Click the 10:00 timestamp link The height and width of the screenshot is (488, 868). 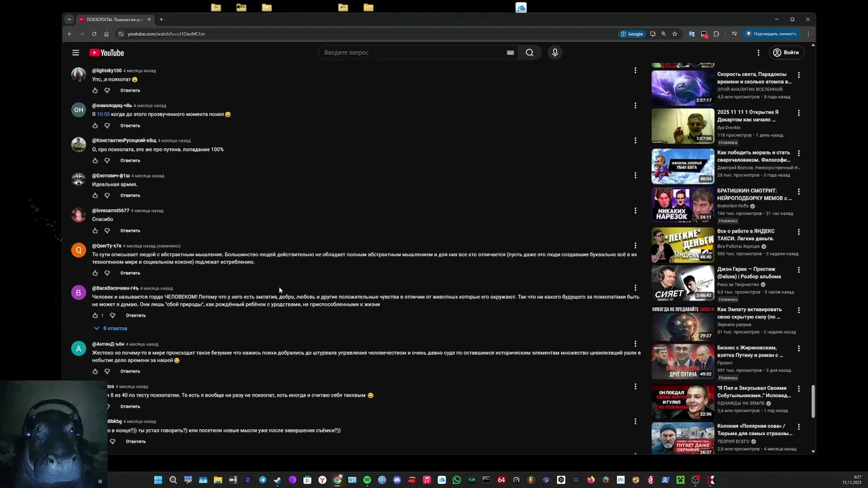pos(103,115)
